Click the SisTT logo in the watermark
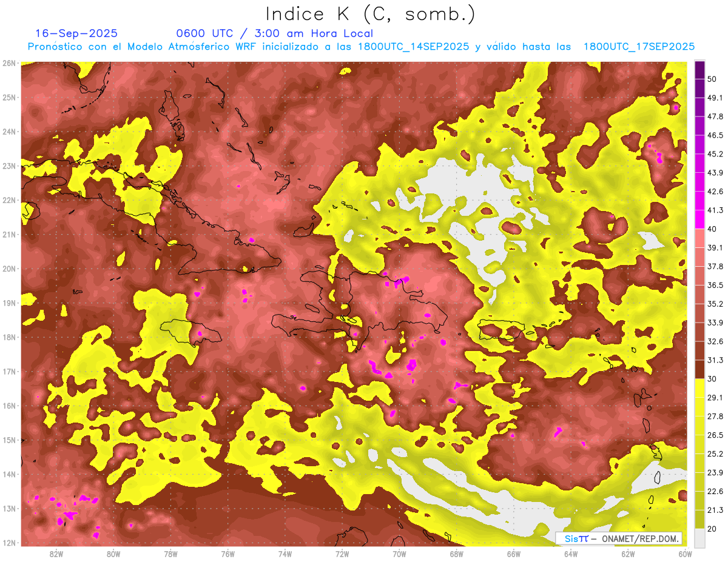The image size is (728, 562). [x=576, y=538]
